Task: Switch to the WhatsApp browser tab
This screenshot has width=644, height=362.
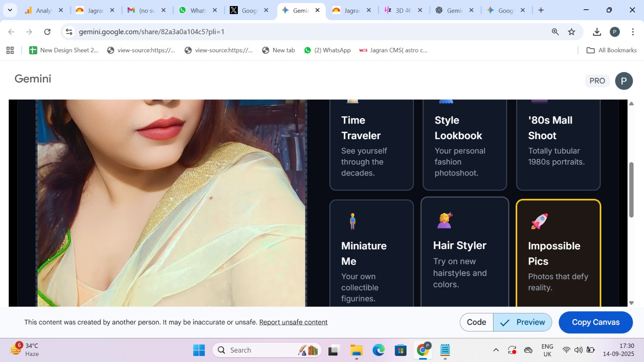Action: 193,10
